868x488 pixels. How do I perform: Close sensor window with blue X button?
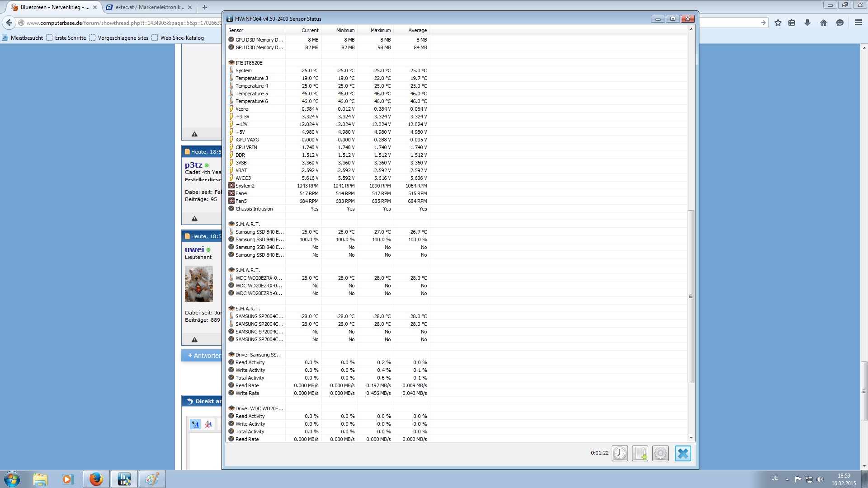(683, 453)
